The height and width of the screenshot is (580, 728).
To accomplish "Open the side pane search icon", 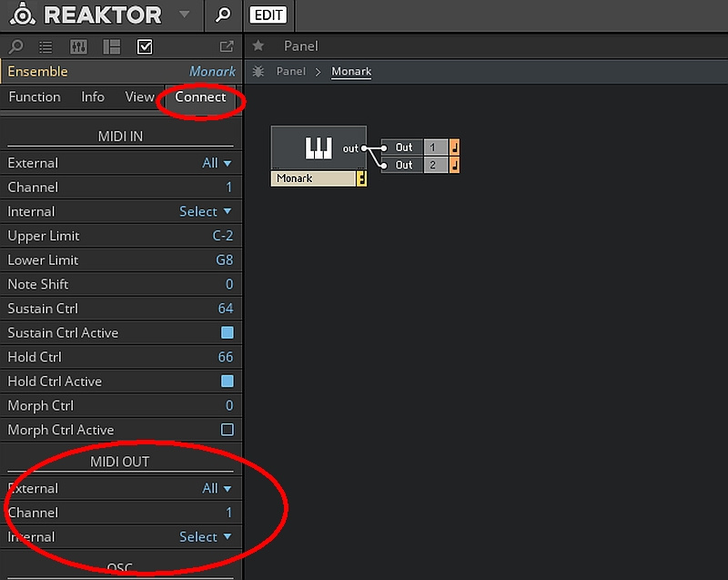I will pos(15,46).
